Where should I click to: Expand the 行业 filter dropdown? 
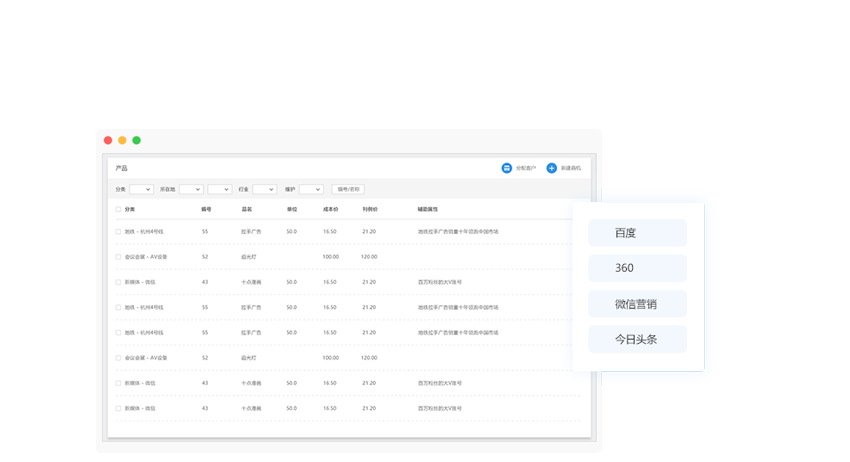point(264,189)
